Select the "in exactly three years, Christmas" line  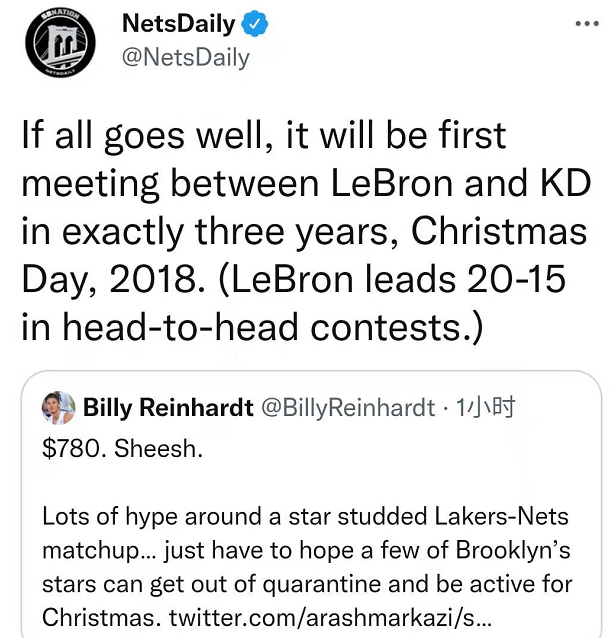[x=304, y=232]
